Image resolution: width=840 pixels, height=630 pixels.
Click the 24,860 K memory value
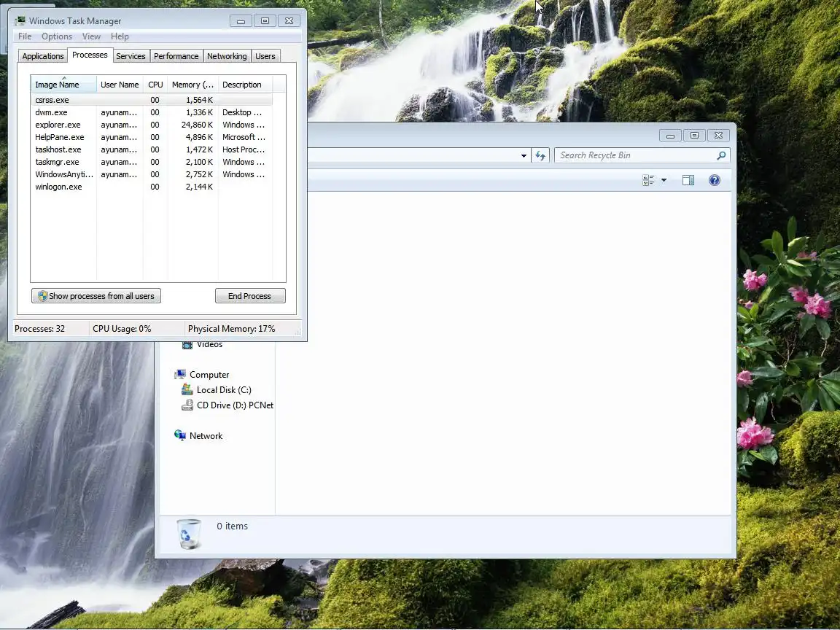197,125
